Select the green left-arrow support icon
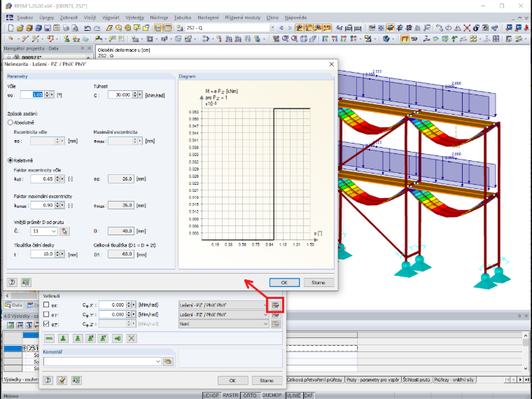532x399 pixels. pos(118,338)
